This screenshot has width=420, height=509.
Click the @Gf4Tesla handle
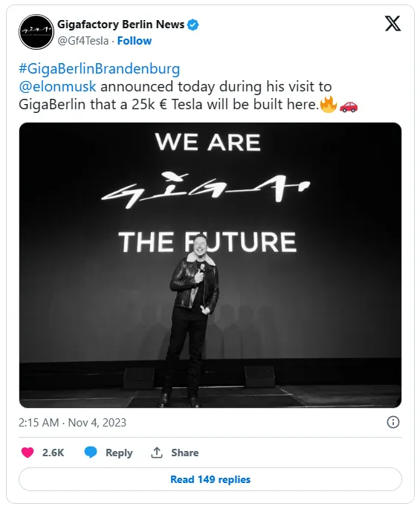click(x=83, y=41)
